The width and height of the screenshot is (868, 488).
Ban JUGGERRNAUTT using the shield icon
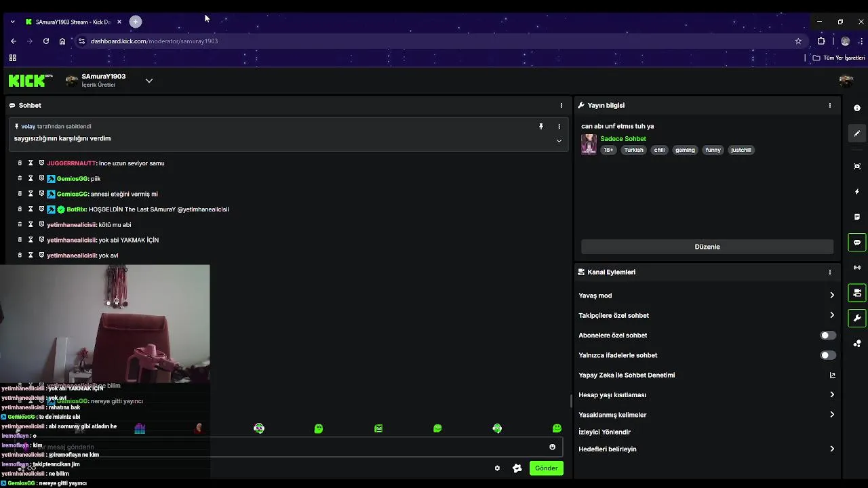coord(41,163)
